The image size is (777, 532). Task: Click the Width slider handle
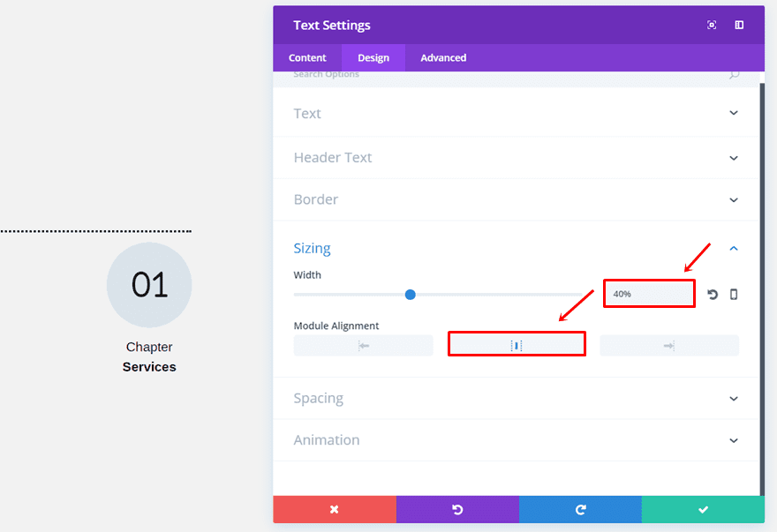pyautogui.click(x=411, y=294)
